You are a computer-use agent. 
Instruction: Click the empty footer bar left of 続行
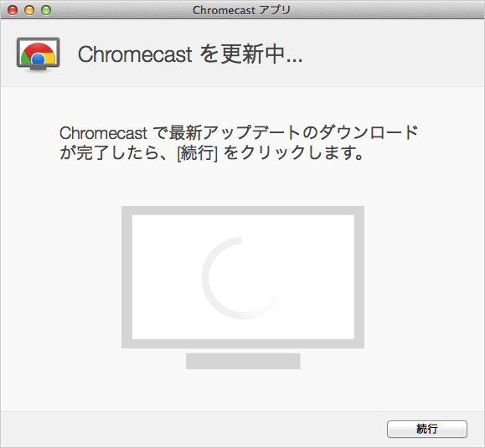(193, 429)
